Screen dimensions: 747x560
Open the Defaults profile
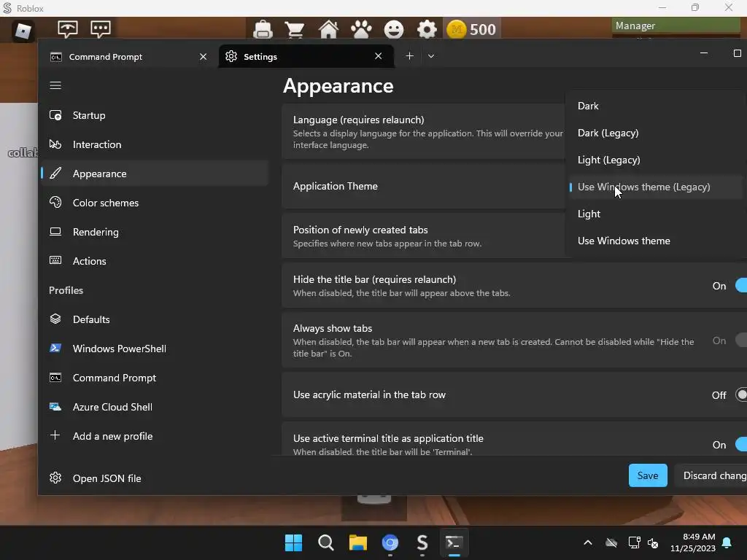click(155, 319)
